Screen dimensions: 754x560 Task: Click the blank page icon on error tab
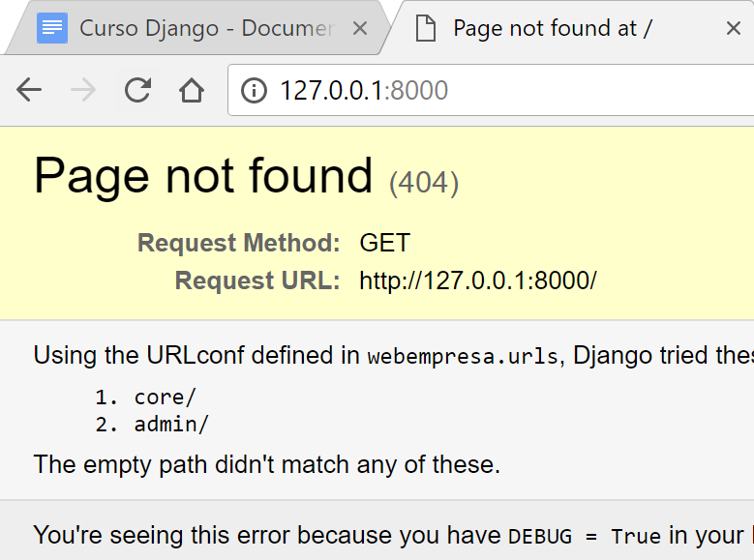[426, 28]
